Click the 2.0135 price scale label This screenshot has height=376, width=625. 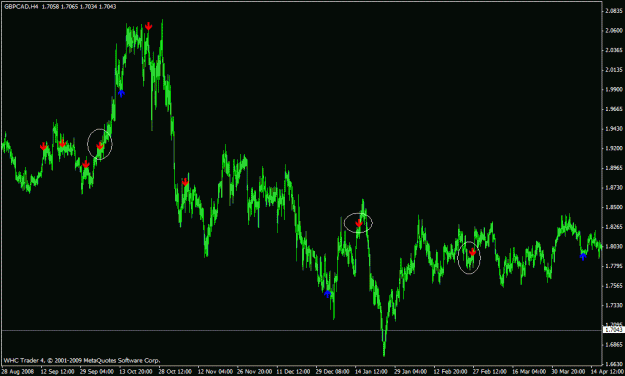point(614,70)
